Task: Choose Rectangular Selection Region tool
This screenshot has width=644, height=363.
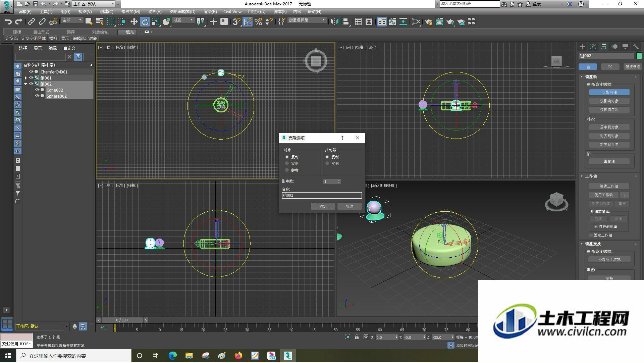Action: 110,22
